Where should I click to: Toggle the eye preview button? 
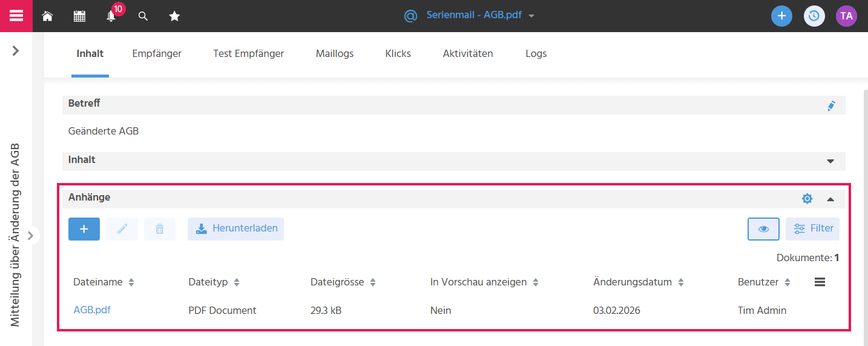point(763,229)
